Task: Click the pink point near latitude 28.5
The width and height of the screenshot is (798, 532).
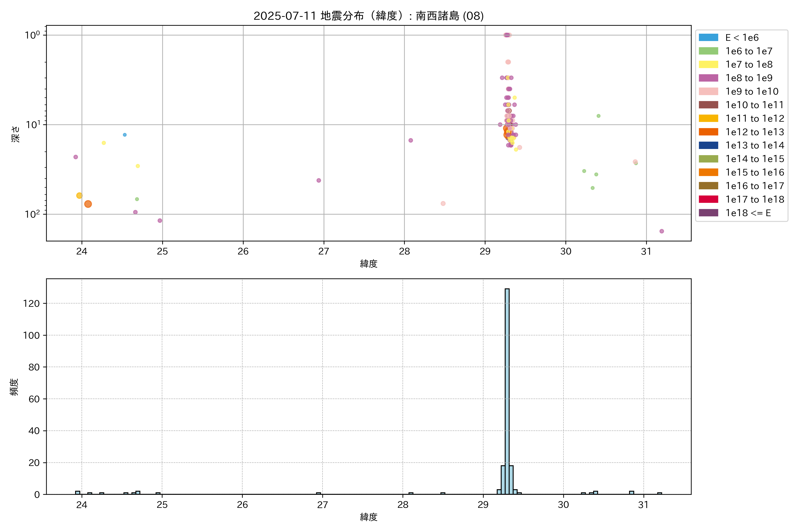Action: [x=443, y=203]
